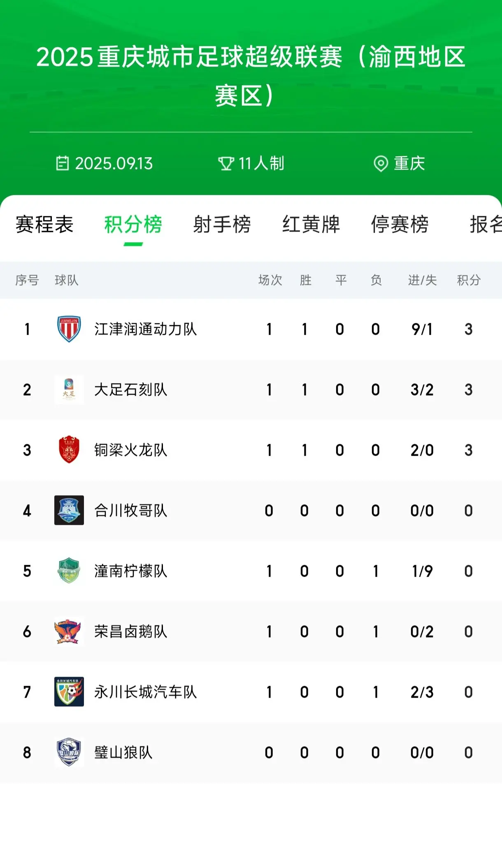
Task: Tap the Jiangjin team shield logo
Action: coord(69,329)
